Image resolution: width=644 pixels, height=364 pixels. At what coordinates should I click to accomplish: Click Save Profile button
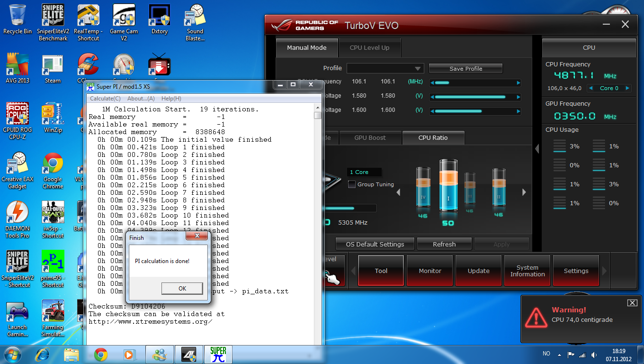(x=466, y=68)
